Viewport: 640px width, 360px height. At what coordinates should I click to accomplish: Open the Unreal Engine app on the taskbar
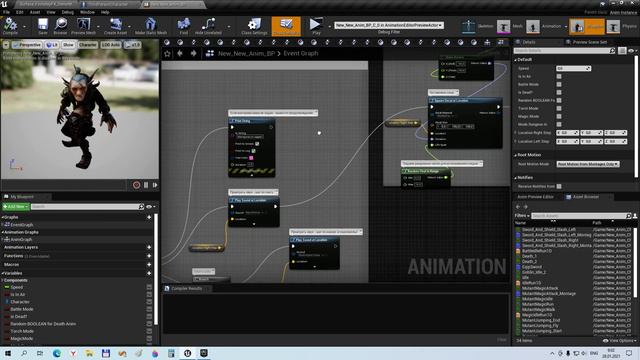(x=187, y=353)
